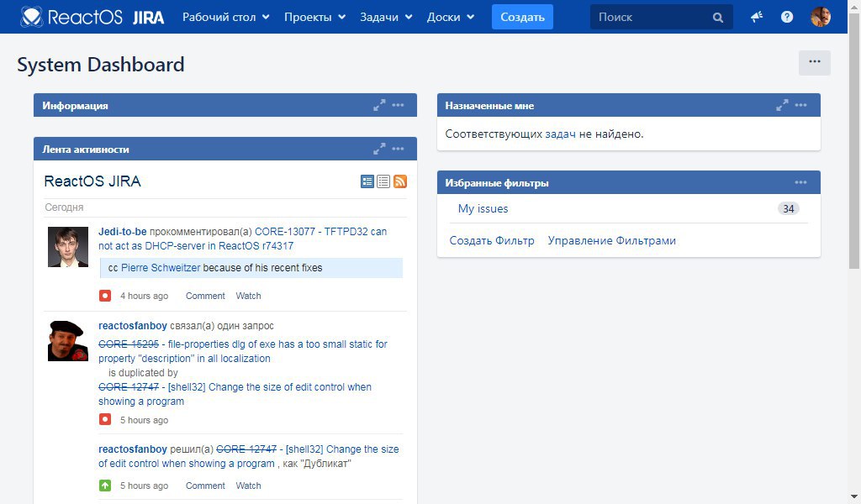
Task: Click red bug icon at 5 hours ago link entry
Action: tap(105, 419)
